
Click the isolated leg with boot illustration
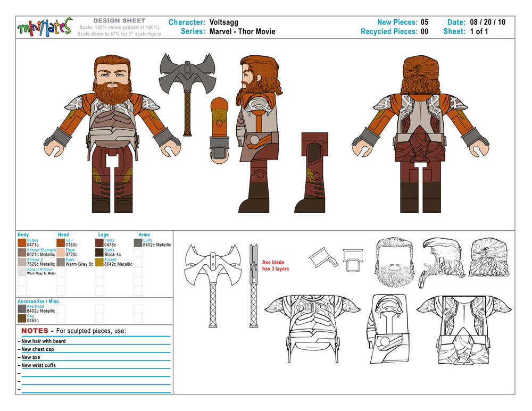311,173
